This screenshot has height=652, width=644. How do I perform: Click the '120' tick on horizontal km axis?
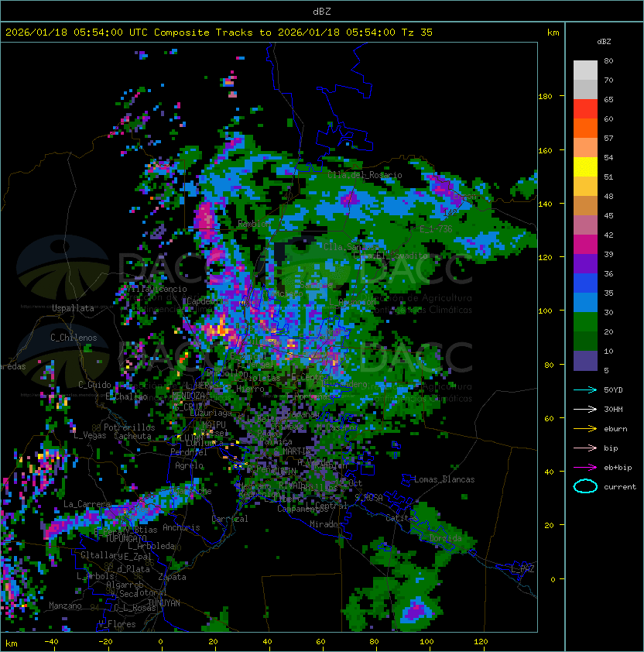click(x=481, y=642)
